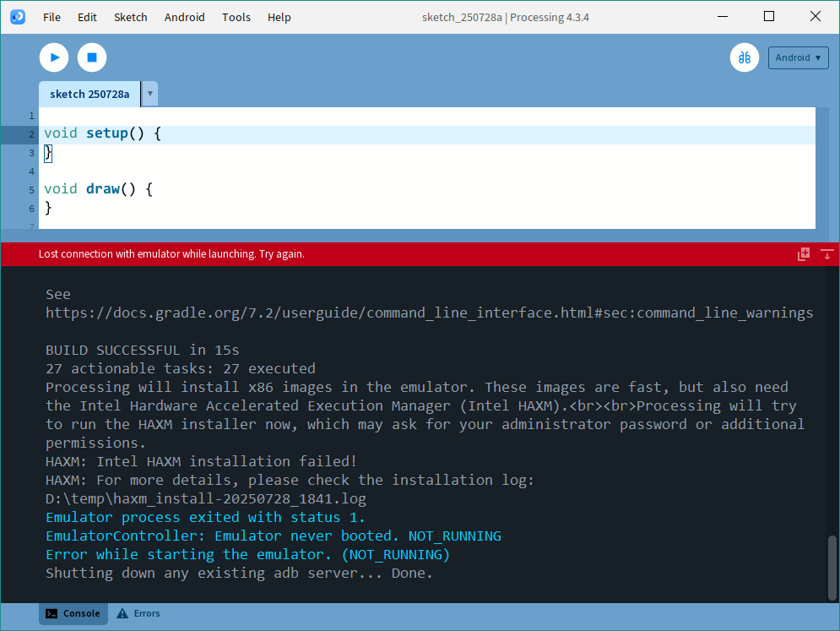Click 'Emulator never booted. NOT_RUNNING' line

(x=274, y=536)
